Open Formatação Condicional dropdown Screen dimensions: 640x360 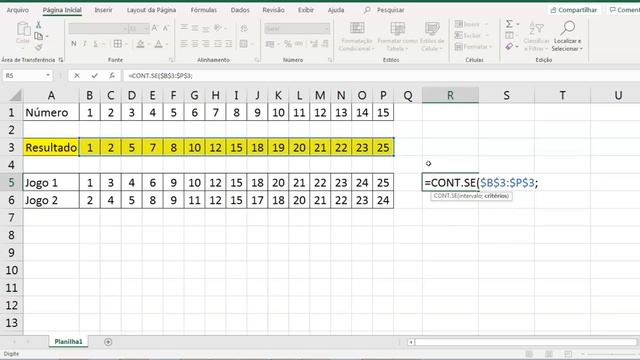[357, 37]
